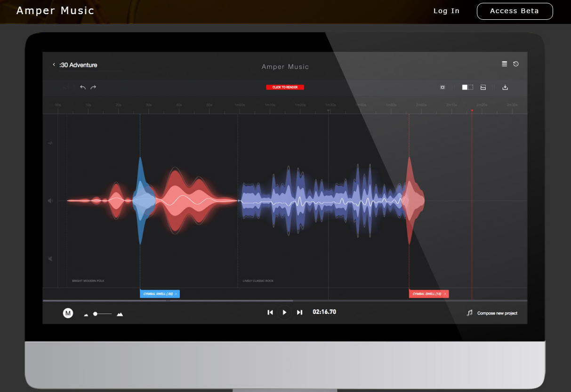Click the Lively Classic Rock section label
This screenshot has height=392, width=571.
[258, 281]
